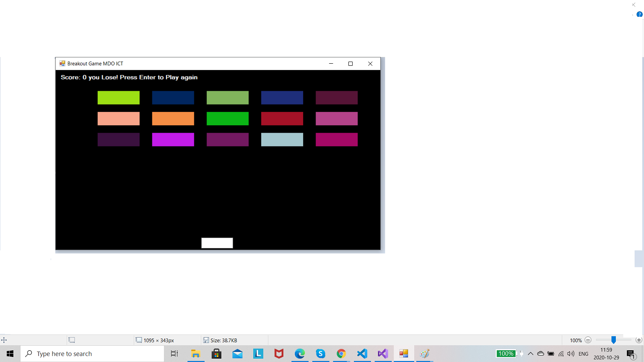Click the battery power icon in the tray
The height and width of the screenshot is (362, 644).
(551, 354)
